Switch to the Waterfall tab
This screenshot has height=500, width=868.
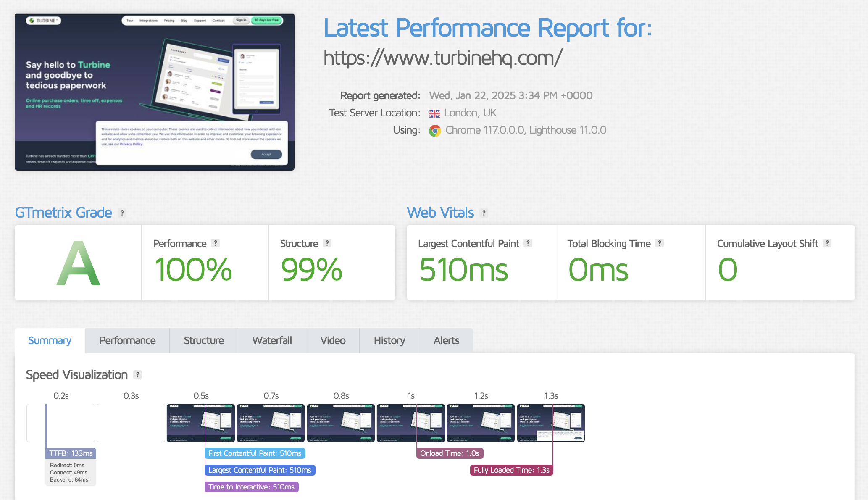point(272,340)
